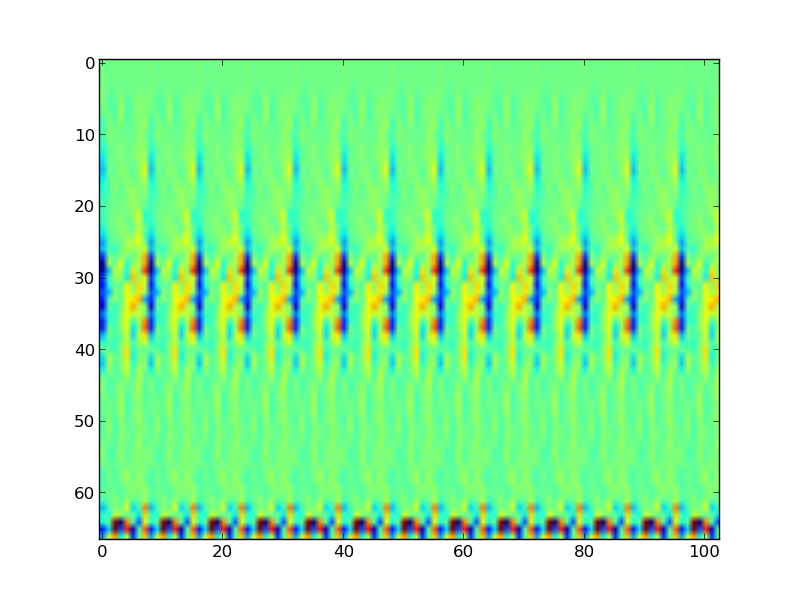
Task: Select the x-axis tick label 20
Action: (222, 551)
